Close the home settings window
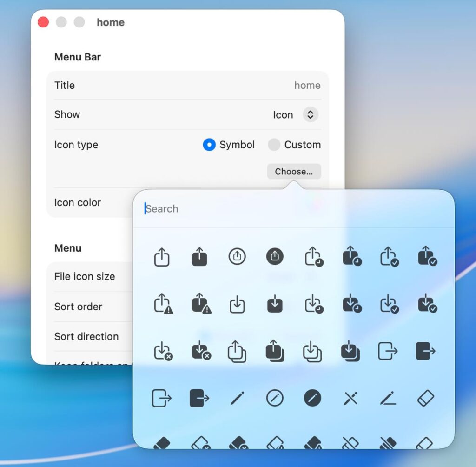The image size is (476, 467). [x=43, y=22]
